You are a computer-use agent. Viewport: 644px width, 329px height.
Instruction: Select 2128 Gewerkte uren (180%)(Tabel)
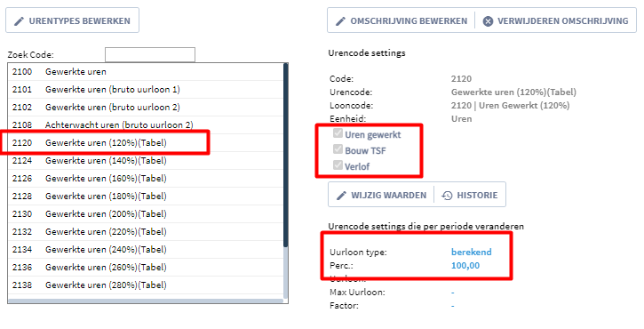[146, 196]
